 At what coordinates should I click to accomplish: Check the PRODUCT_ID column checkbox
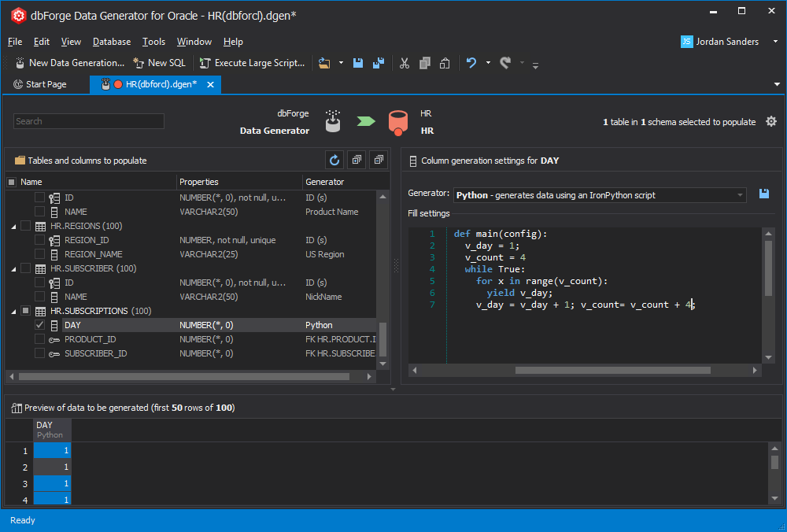(x=39, y=338)
